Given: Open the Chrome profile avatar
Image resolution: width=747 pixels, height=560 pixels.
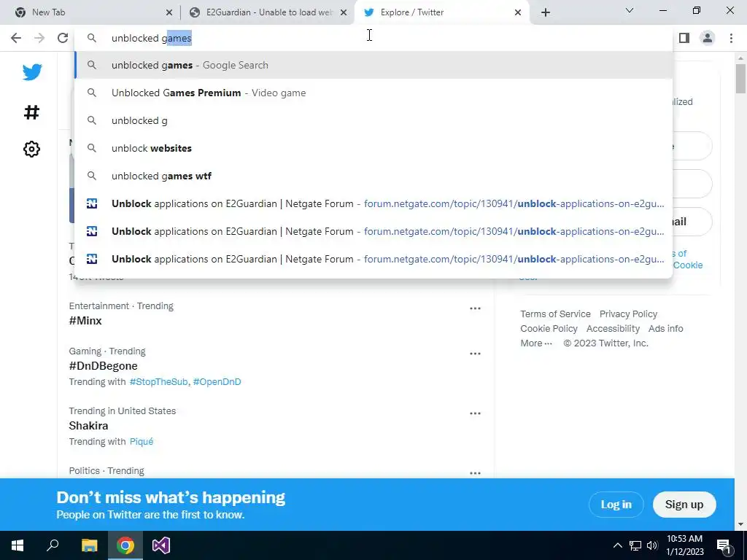Looking at the screenshot, I should tap(708, 38).
